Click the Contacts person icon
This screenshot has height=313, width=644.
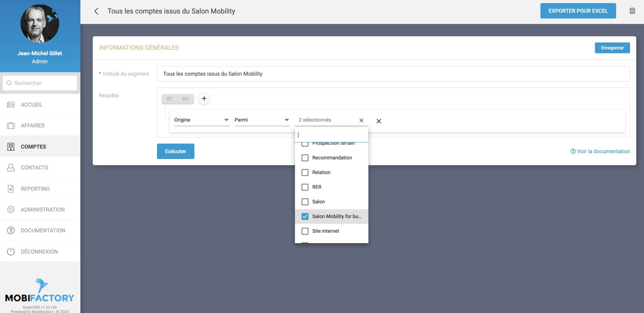click(11, 167)
